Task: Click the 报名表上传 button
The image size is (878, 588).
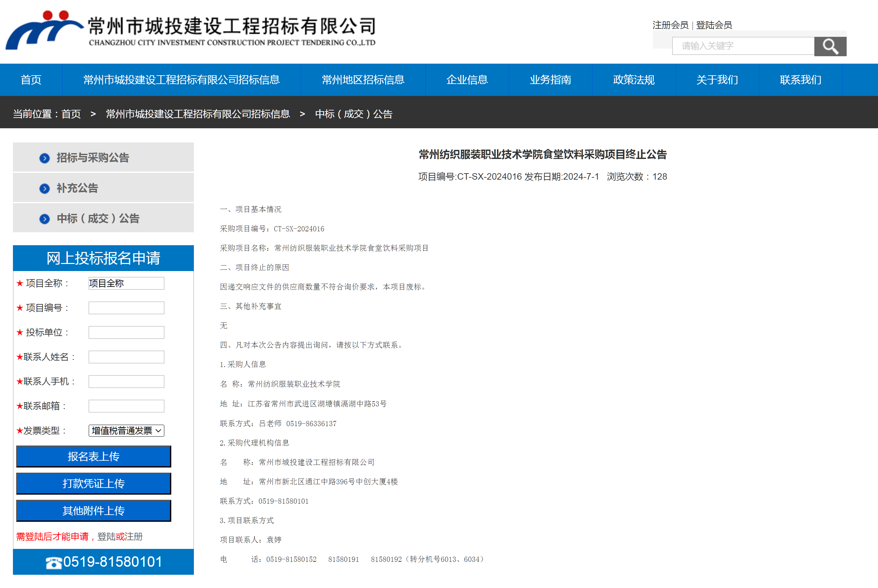Action: pyautogui.click(x=93, y=457)
